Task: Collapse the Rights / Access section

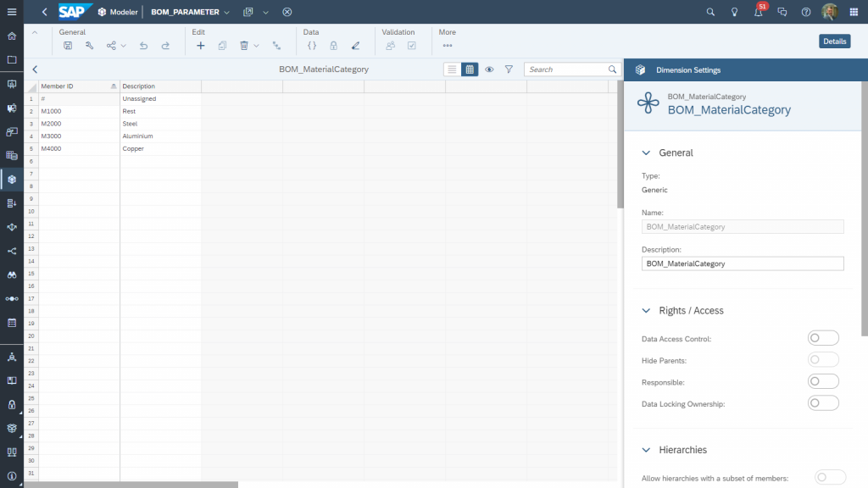Action: point(646,310)
